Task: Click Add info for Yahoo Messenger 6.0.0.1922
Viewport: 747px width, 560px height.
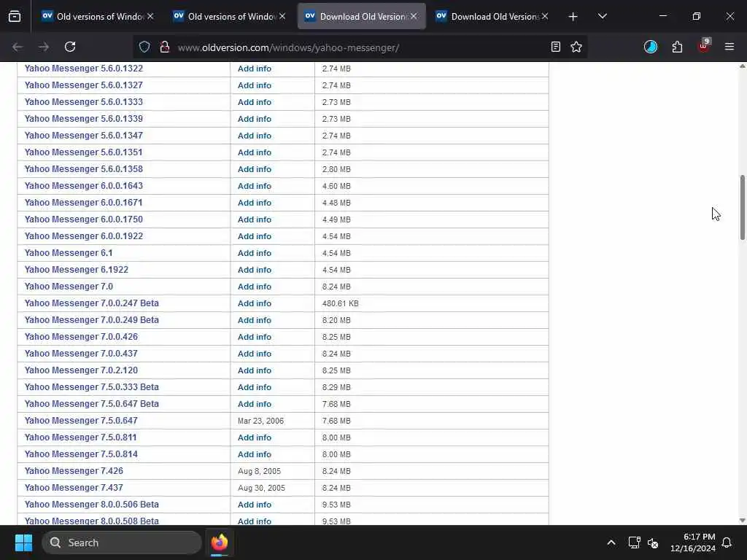Action: tap(255, 236)
